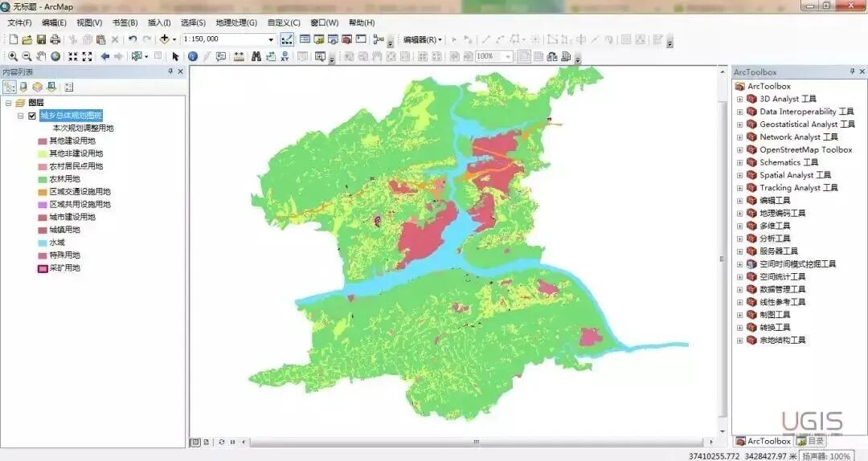This screenshot has width=868, height=461.
Task: Switch TOC to List By Selection
Action: 51,87
